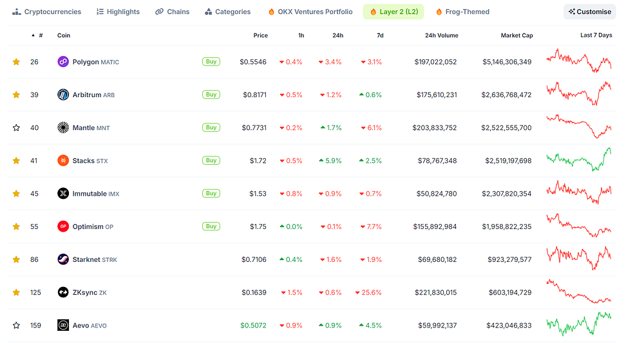Sort by 24h Volume column
Image resolution: width=644 pixels, height=343 pixels.
click(442, 35)
